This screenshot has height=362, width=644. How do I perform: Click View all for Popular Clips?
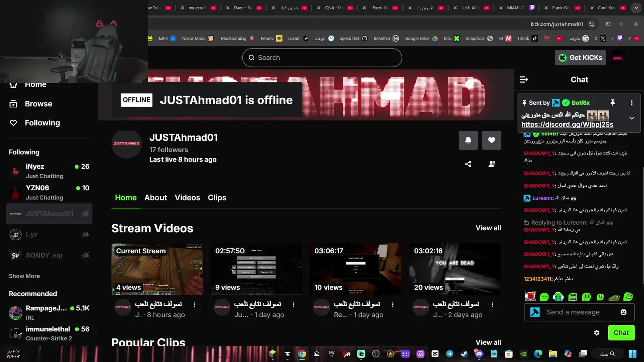[489, 342]
